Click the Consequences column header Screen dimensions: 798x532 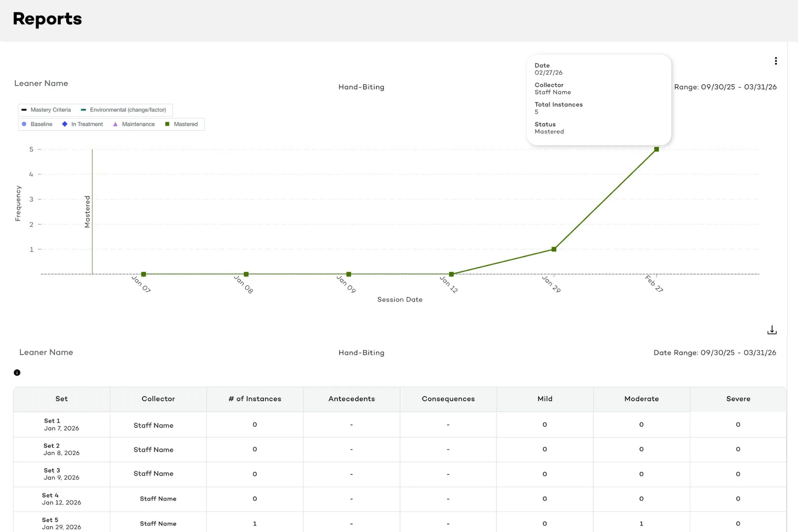coord(448,399)
